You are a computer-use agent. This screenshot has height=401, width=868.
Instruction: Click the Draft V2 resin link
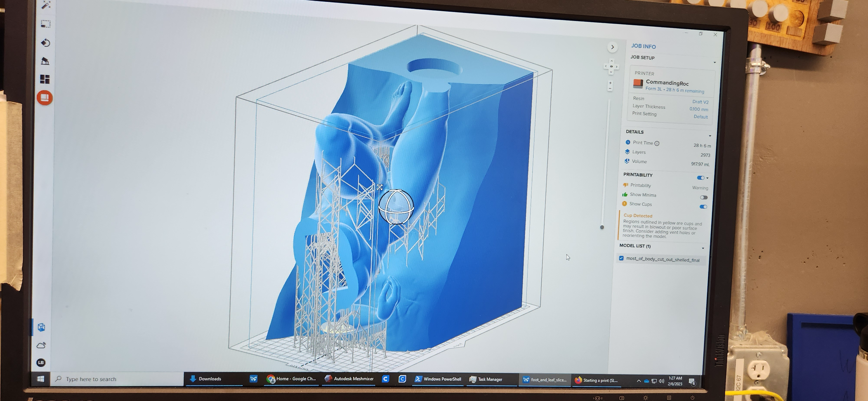pyautogui.click(x=700, y=102)
